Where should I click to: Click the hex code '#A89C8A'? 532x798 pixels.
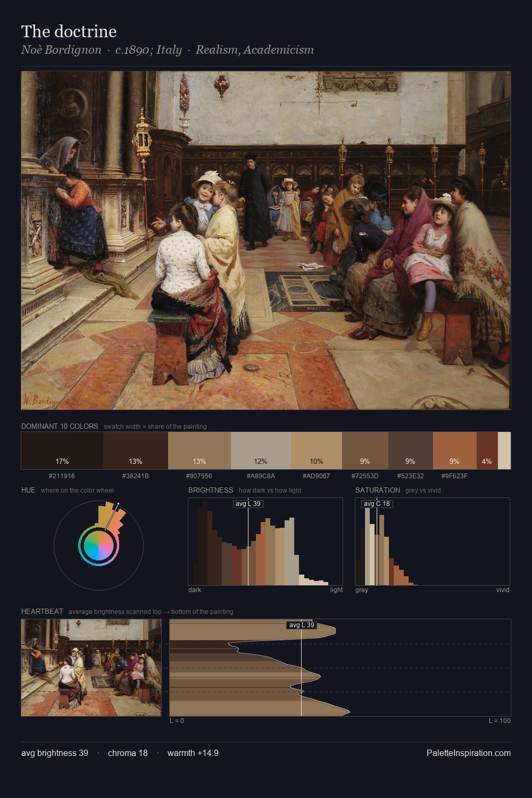(x=261, y=476)
